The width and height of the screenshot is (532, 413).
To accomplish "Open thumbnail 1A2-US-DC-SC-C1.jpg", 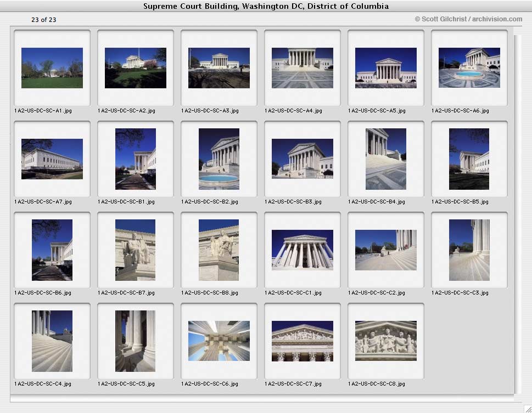I will [x=303, y=250].
